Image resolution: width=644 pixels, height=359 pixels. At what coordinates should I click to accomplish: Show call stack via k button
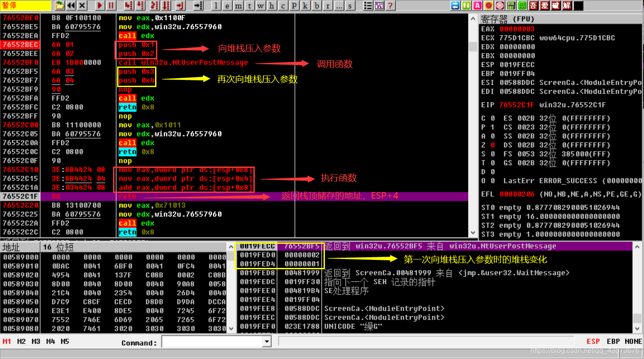[306, 6]
